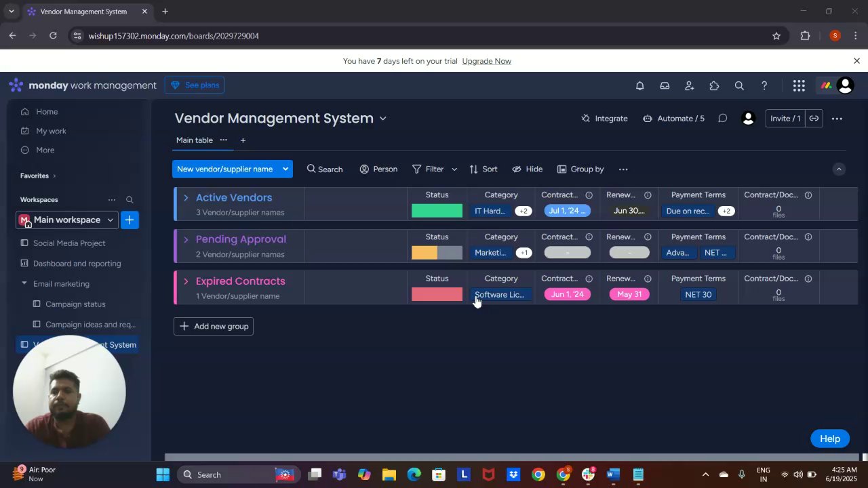The width and height of the screenshot is (868, 488).
Task: Select the Main table tab
Action: coord(195,140)
